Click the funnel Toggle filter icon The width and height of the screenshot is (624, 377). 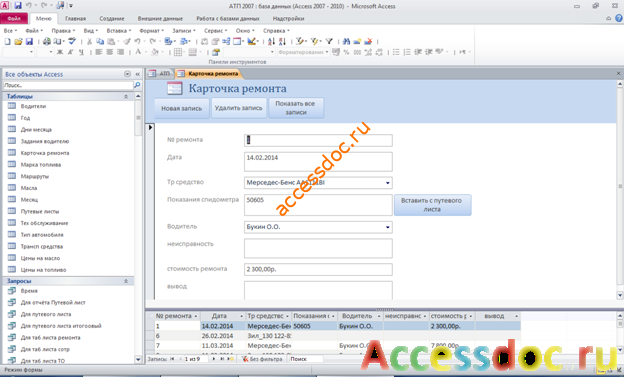[329, 41]
